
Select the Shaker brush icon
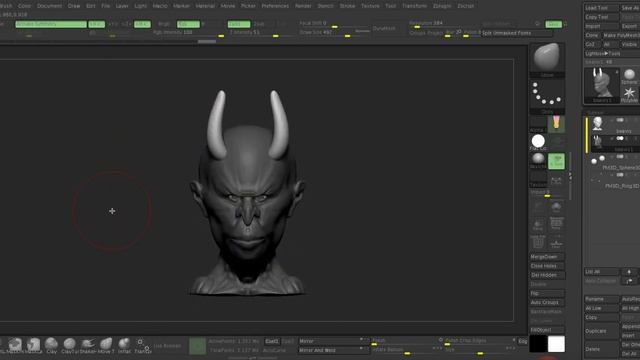pos(88,344)
